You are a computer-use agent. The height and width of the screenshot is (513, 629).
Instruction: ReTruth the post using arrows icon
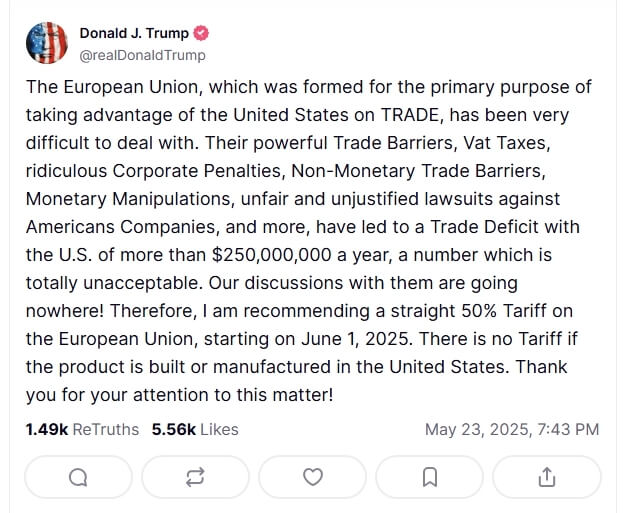195,477
